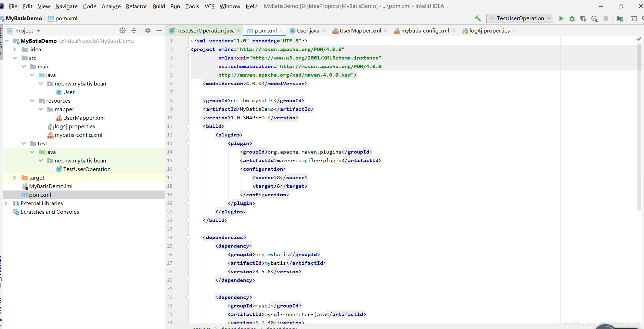Collapse the mapper folder arrow
This screenshot has width=644, height=329.
[x=41, y=109]
